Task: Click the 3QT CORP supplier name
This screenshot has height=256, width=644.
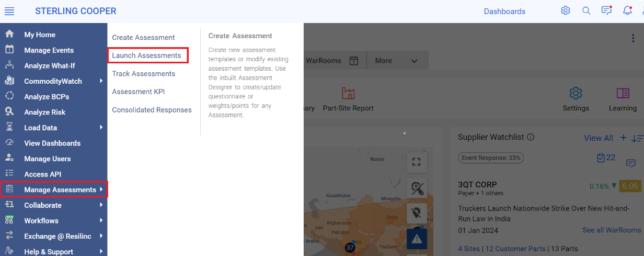Action: (477, 185)
